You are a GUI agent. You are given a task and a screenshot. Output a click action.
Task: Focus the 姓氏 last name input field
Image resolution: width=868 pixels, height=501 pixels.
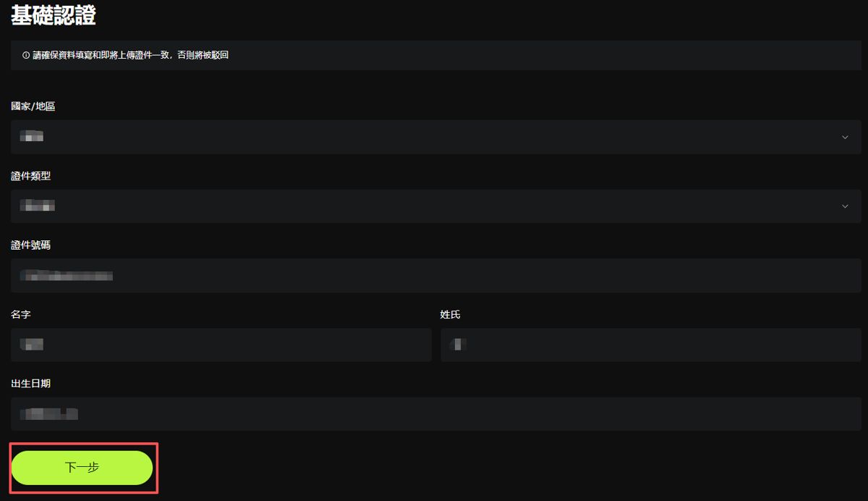click(650, 345)
